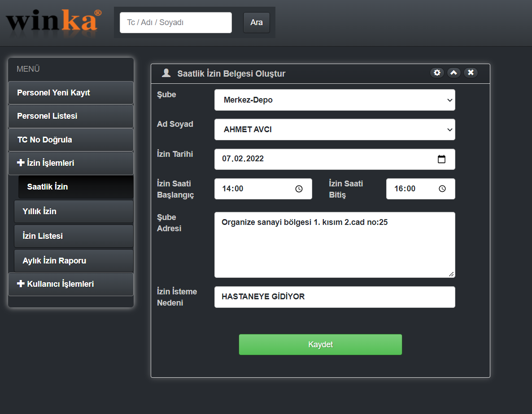This screenshot has width=532, height=414.
Task: Click clock icon in start time field
Action: pos(299,189)
